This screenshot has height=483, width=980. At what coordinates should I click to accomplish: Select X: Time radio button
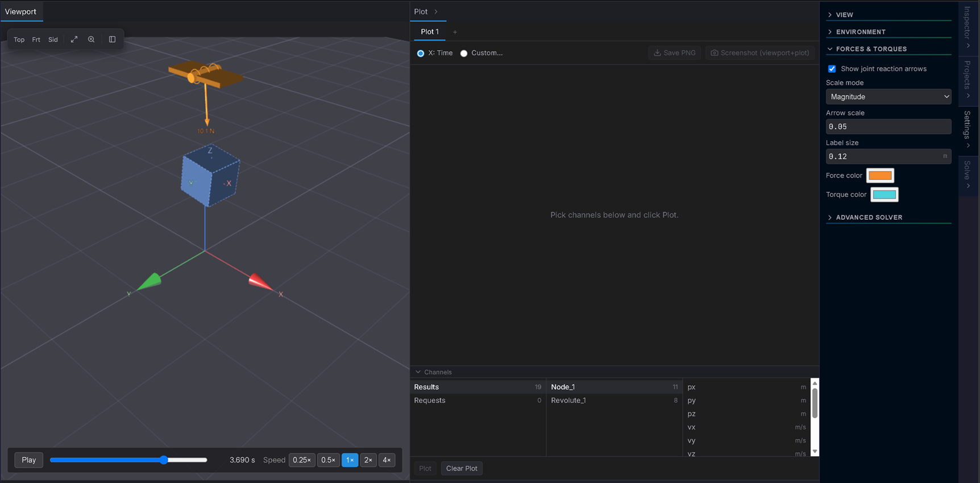coord(421,53)
